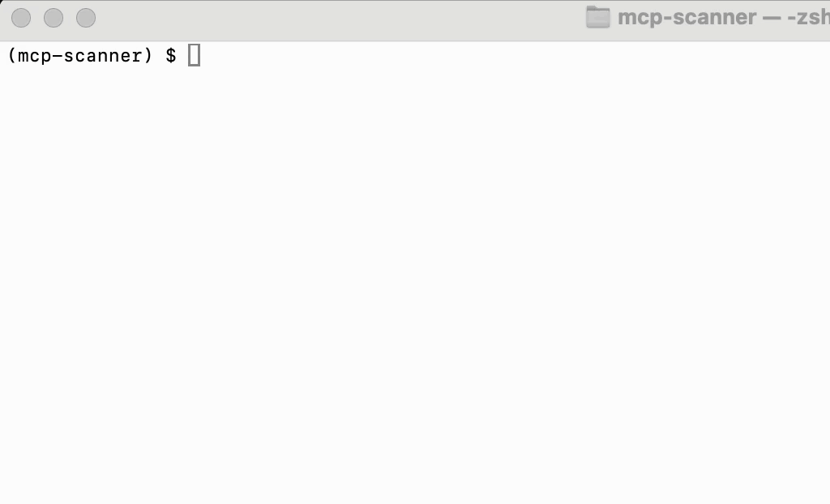Click the hyphen in the prompt's environment name

click(x=58, y=56)
